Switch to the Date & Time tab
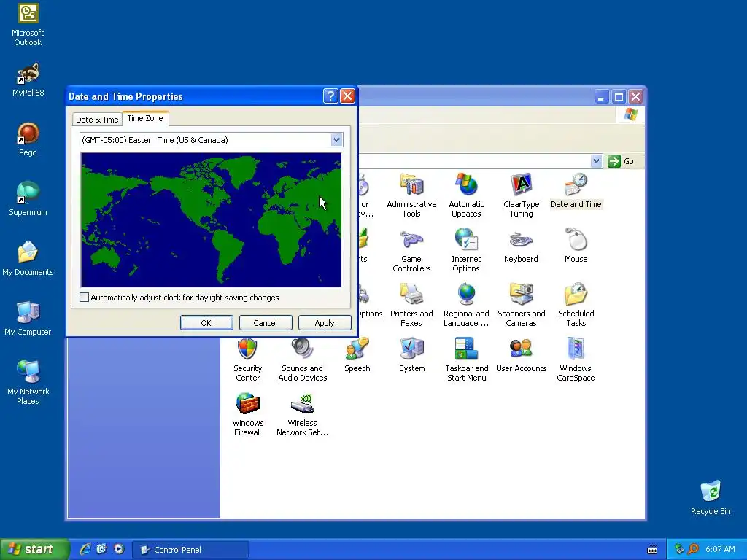 [x=97, y=120]
